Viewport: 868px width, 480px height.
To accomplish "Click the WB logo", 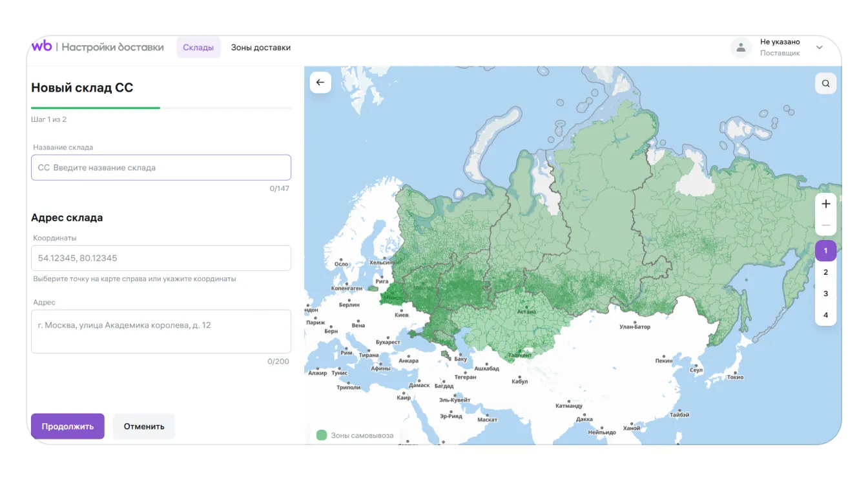I will tap(41, 46).
